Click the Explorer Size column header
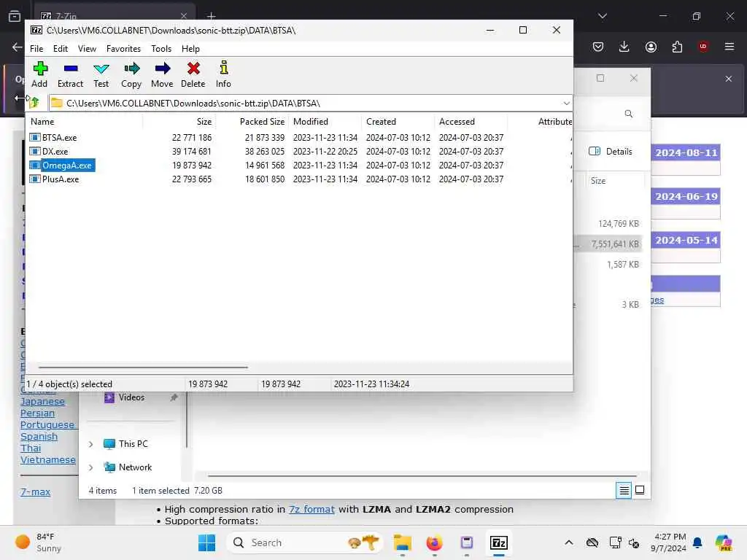Viewport: 747px width, 560px height. 614,181
